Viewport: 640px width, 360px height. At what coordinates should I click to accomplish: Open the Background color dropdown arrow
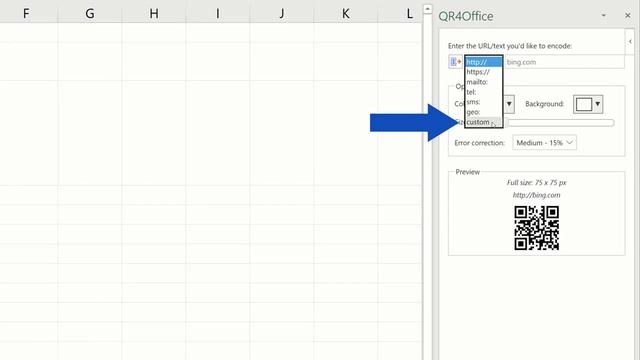point(598,104)
